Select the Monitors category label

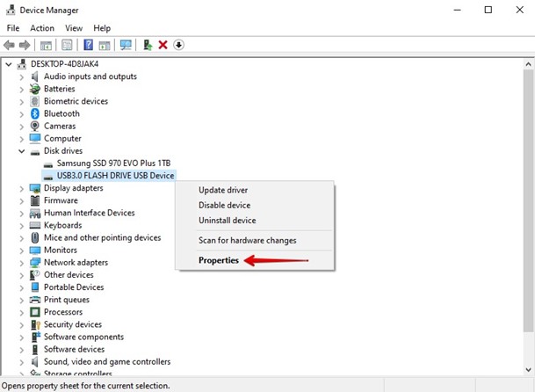coord(61,250)
